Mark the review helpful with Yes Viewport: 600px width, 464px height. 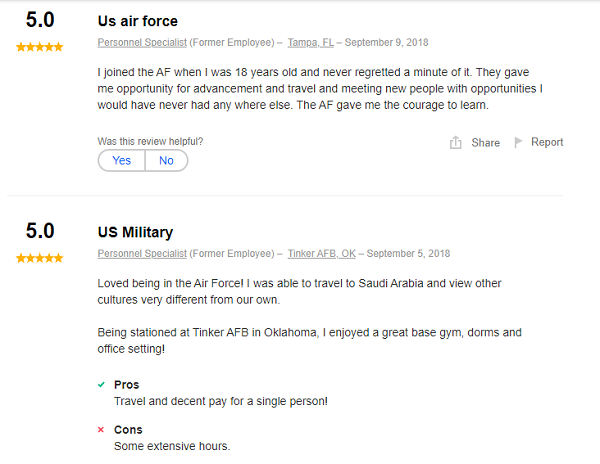[122, 160]
